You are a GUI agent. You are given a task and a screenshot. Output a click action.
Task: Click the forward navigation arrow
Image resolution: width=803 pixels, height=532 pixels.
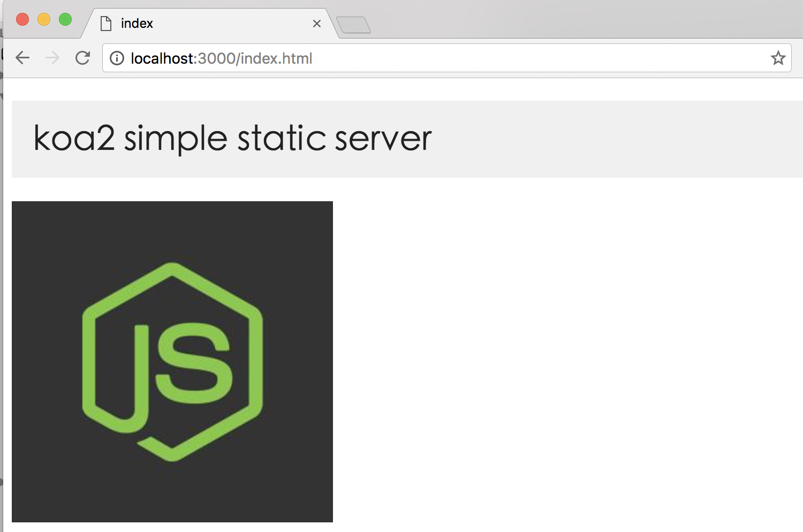pos(52,58)
